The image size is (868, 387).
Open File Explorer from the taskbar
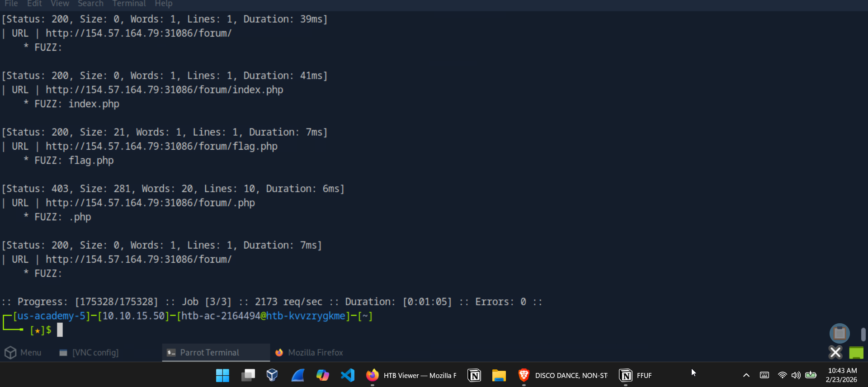pyautogui.click(x=499, y=375)
